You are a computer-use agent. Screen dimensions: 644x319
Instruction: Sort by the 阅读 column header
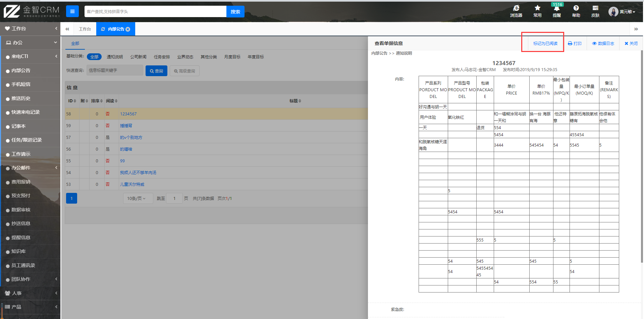pyautogui.click(x=112, y=101)
